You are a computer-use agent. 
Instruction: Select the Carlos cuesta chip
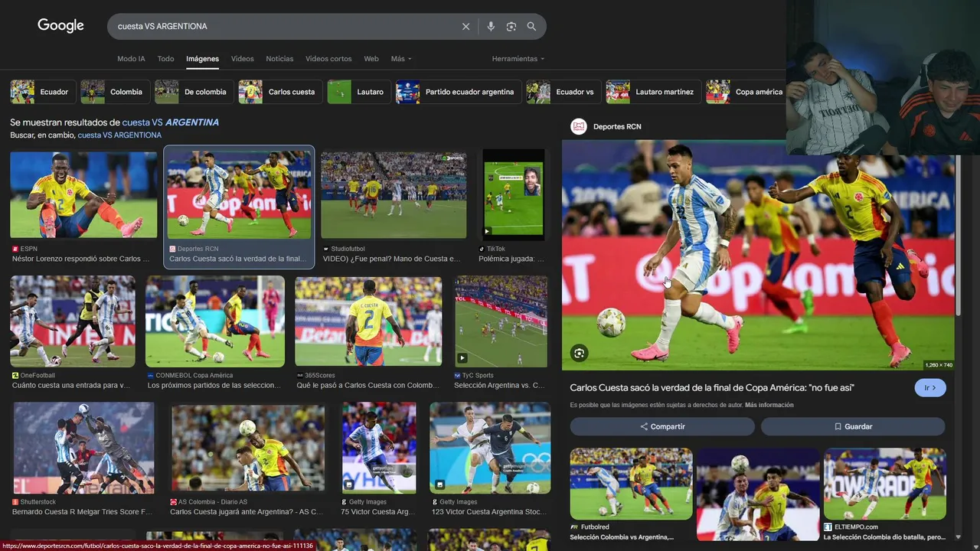tap(279, 92)
